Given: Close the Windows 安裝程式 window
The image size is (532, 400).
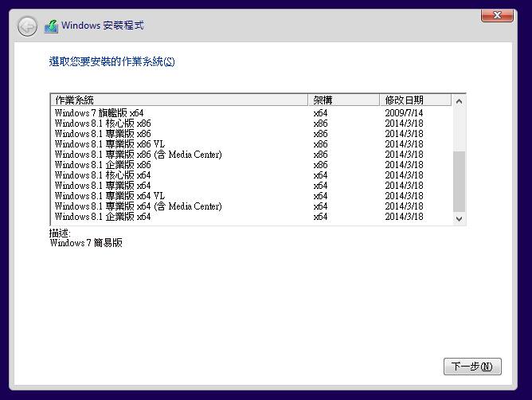Looking at the screenshot, I should (x=497, y=15).
